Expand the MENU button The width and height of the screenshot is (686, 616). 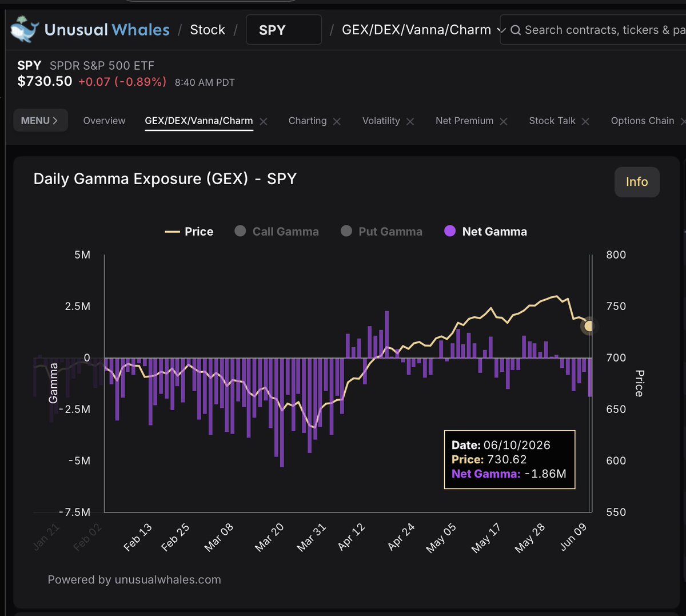click(x=40, y=120)
